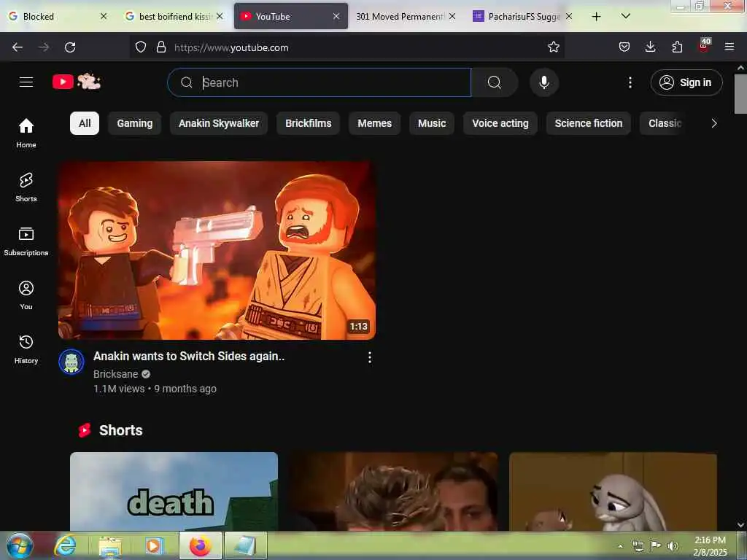The width and height of the screenshot is (747, 560).
Task: Show more category chips with right arrow
Action: [x=713, y=123]
